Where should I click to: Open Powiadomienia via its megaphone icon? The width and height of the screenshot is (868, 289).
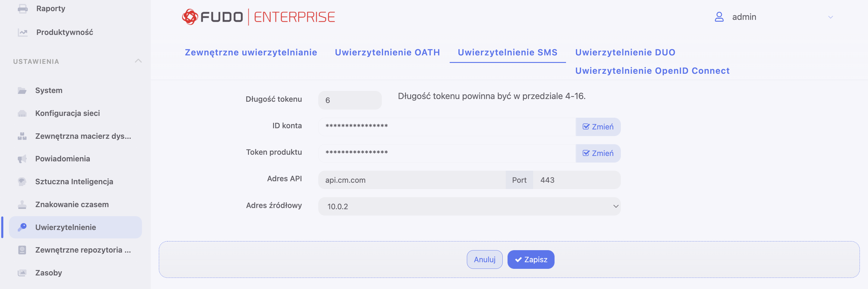coord(22,159)
